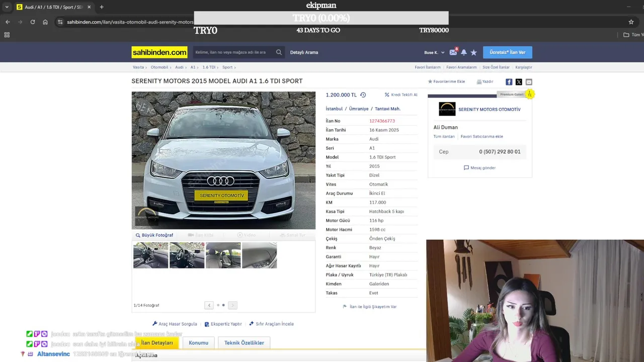This screenshot has height=362, width=644.
Task: Open the main Audi A1 front photo
Action: click(x=223, y=160)
